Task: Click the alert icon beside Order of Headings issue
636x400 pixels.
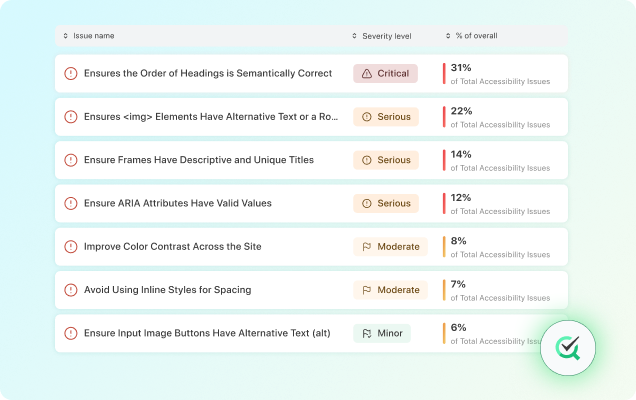Action: pos(70,73)
